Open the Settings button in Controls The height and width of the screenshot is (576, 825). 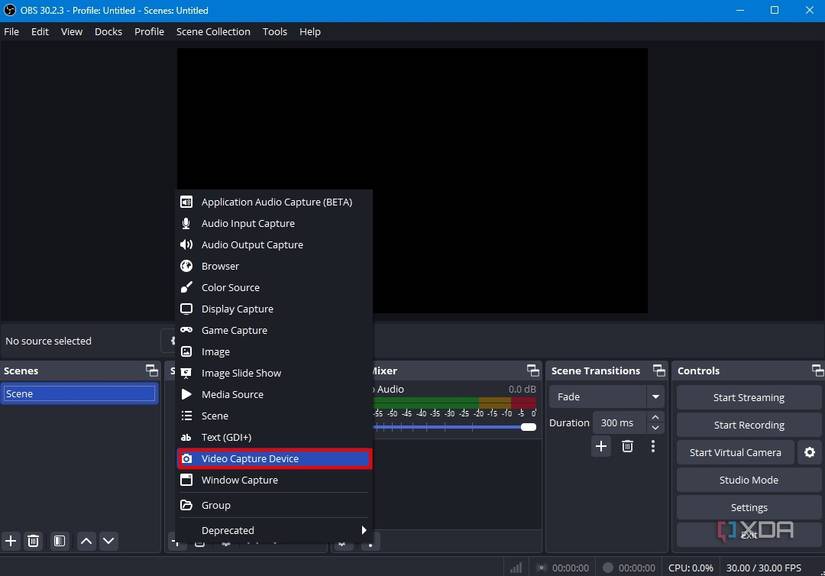click(749, 508)
